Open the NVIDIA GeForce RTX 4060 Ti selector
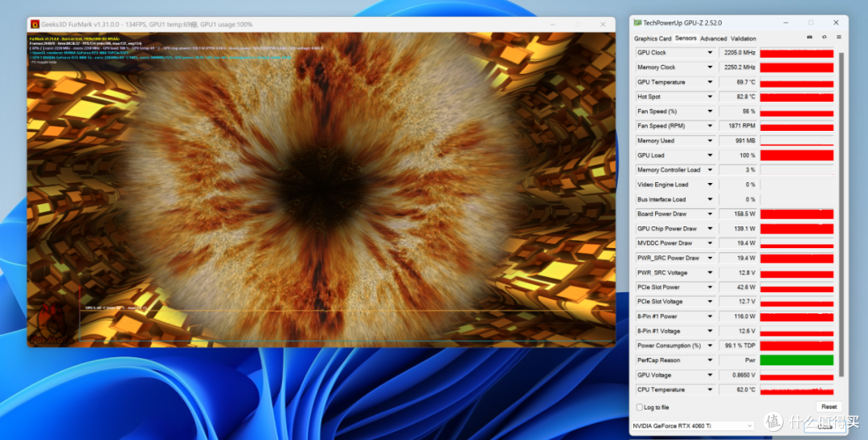Image resolution: width=868 pixels, height=440 pixels. (693, 426)
